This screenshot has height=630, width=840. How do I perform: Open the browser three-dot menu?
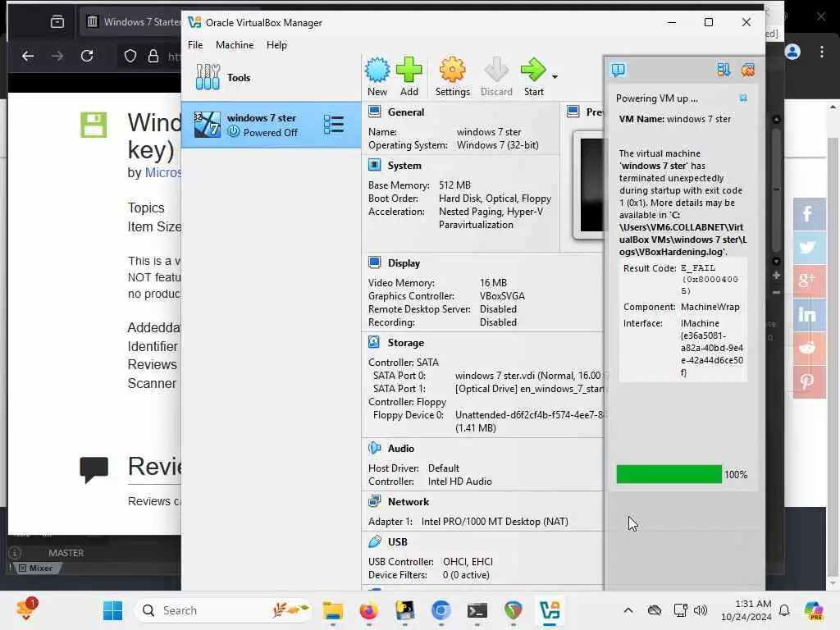tap(822, 52)
